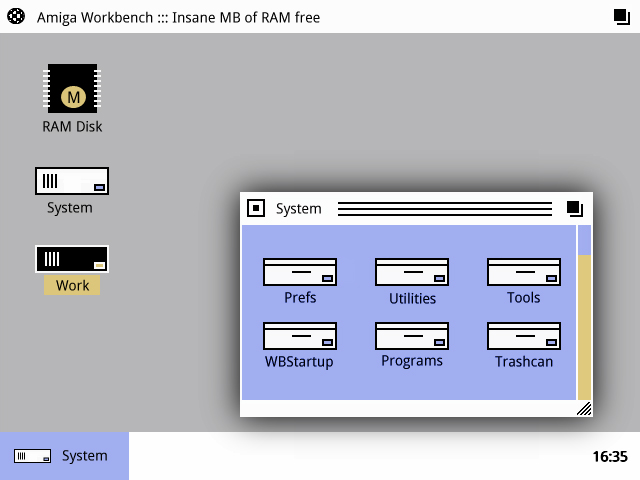Screen dimensions: 640x480
Task: Click the screen depth gadget in the top bar
Action: [622, 17]
